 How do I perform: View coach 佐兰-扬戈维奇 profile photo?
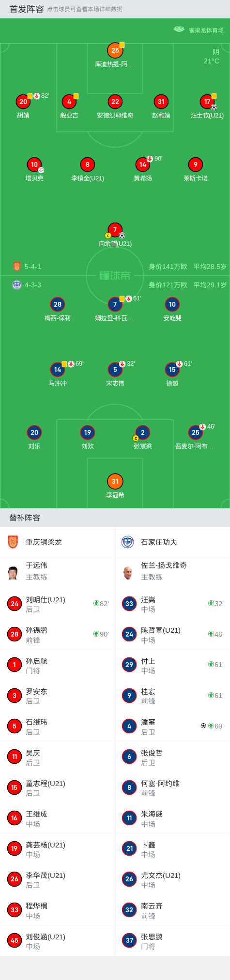[128, 572]
